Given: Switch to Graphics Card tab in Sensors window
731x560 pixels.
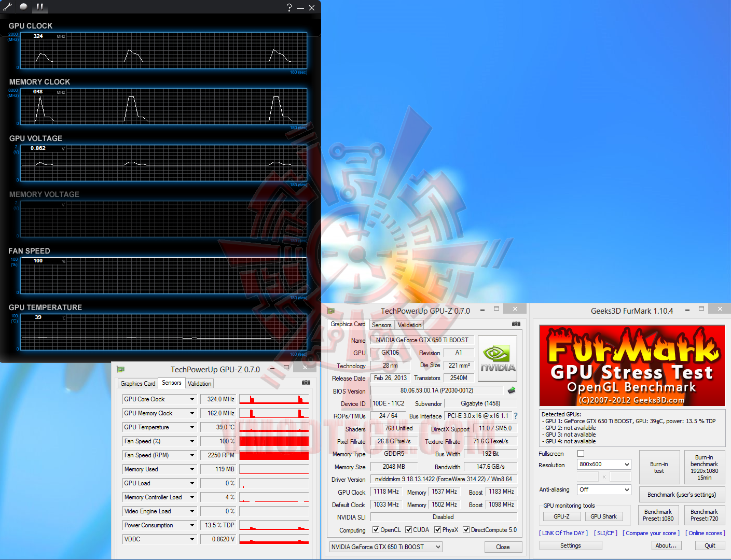Looking at the screenshot, I should click(x=138, y=384).
